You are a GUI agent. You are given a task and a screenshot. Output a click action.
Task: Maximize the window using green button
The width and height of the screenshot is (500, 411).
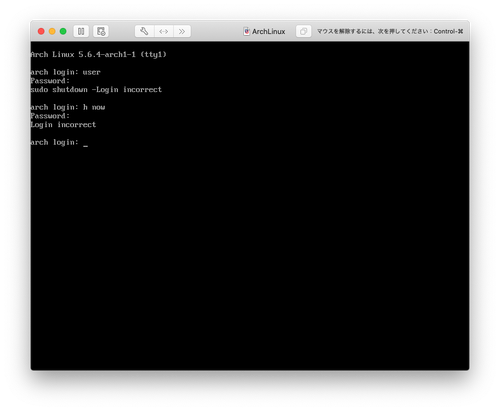click(x=63, y=31)
